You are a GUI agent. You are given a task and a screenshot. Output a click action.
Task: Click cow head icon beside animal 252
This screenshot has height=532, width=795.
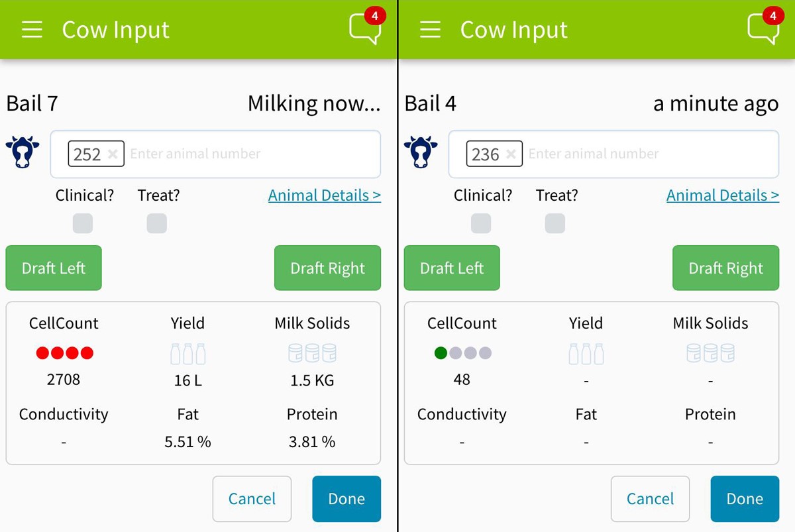(23, 152)
